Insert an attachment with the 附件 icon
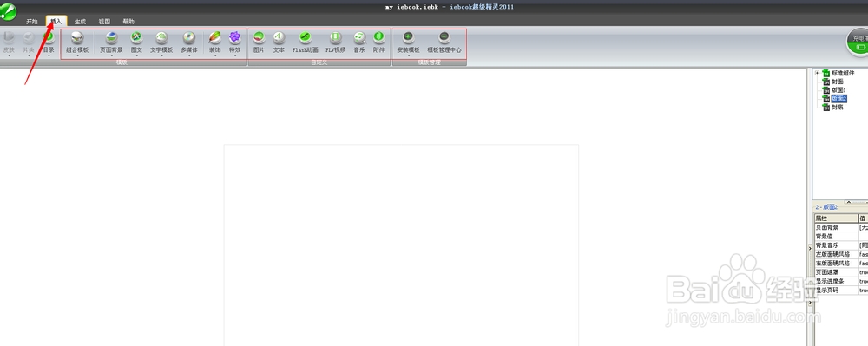This screenshot has height=346, width=868. (x=378, y=37)
